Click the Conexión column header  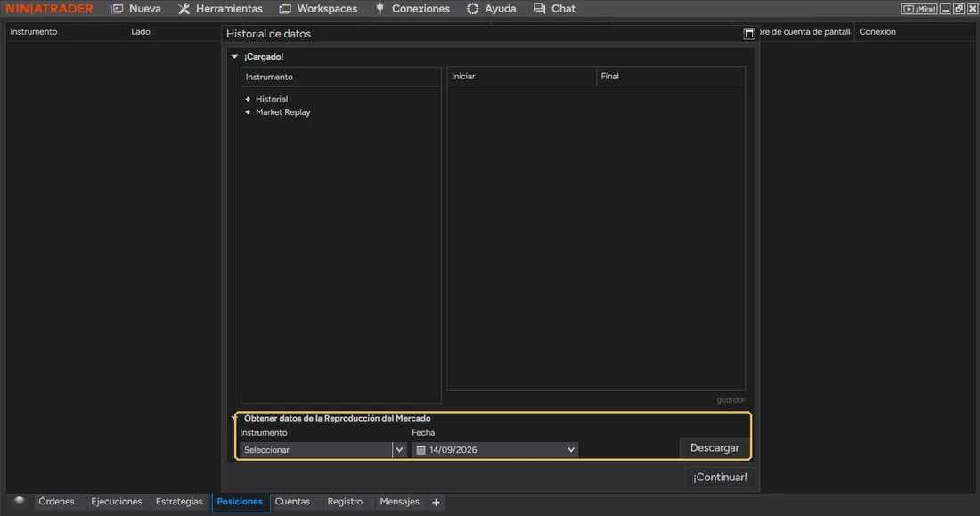[914, 32]
